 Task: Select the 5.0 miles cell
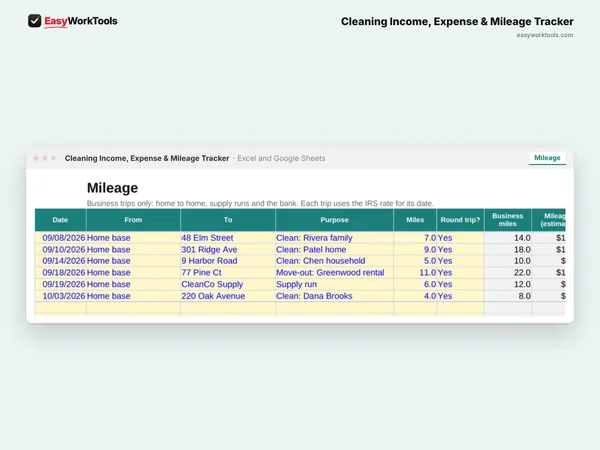[x=415, y=261]
